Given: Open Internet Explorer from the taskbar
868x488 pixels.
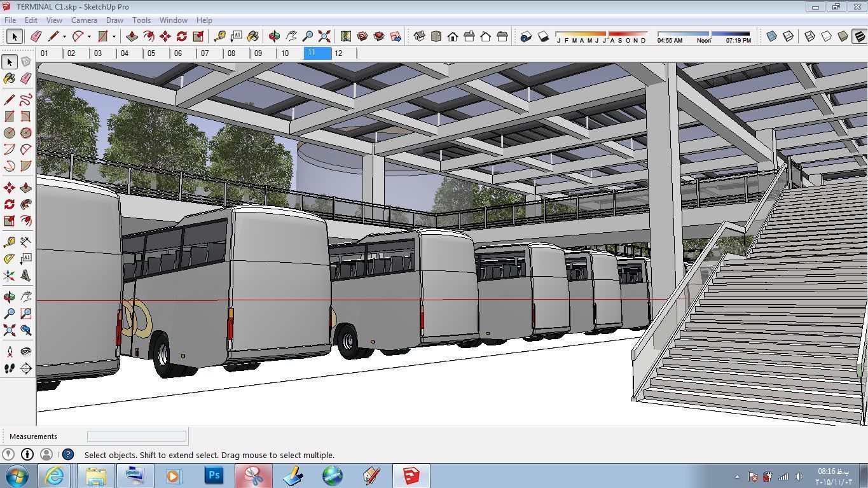Looking at the screenshot, I should click(x=54, y=475).
